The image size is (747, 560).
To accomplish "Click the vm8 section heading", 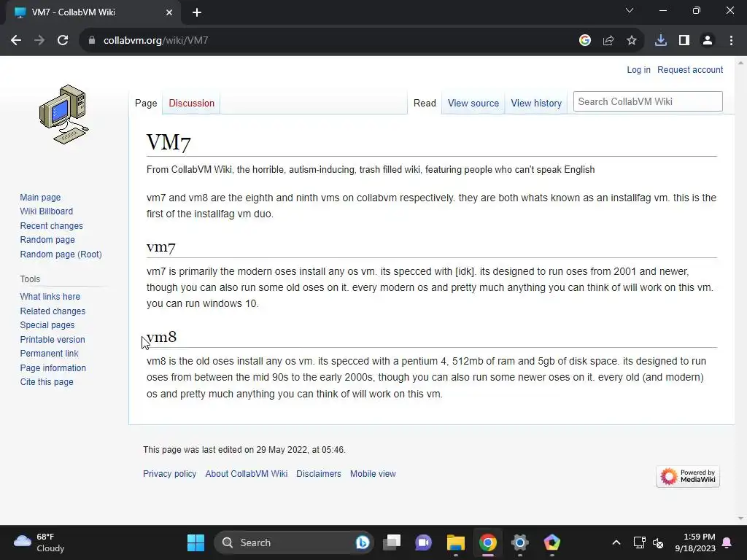I will tap(161, 337).
